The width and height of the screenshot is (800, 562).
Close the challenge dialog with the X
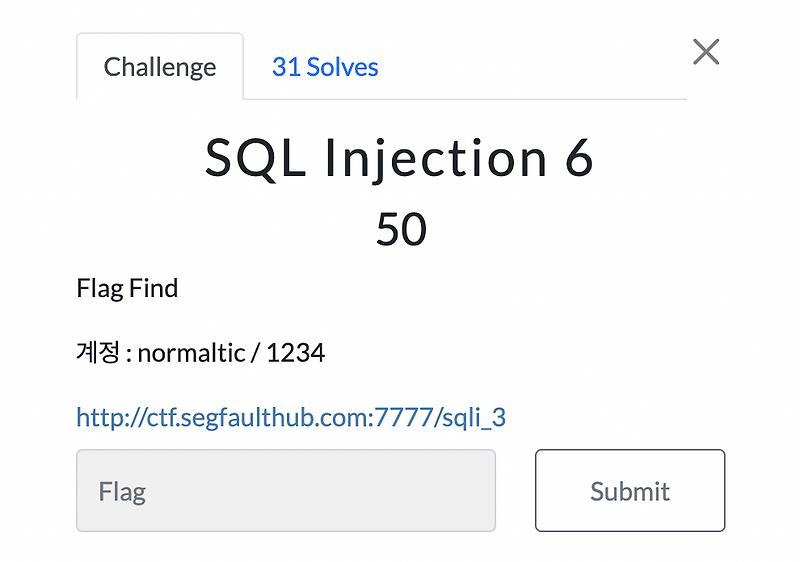706,52
